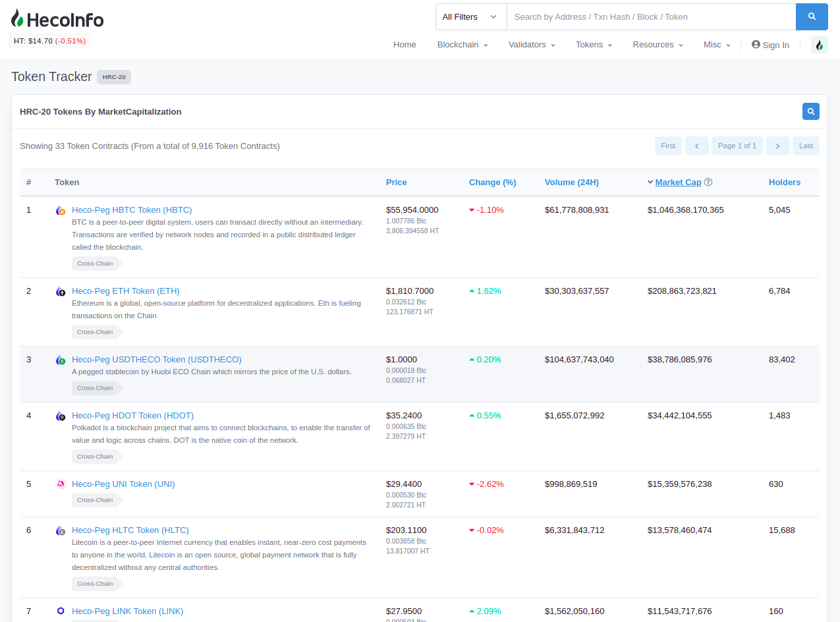Click HBTC change -1.10%

point(486,210)
